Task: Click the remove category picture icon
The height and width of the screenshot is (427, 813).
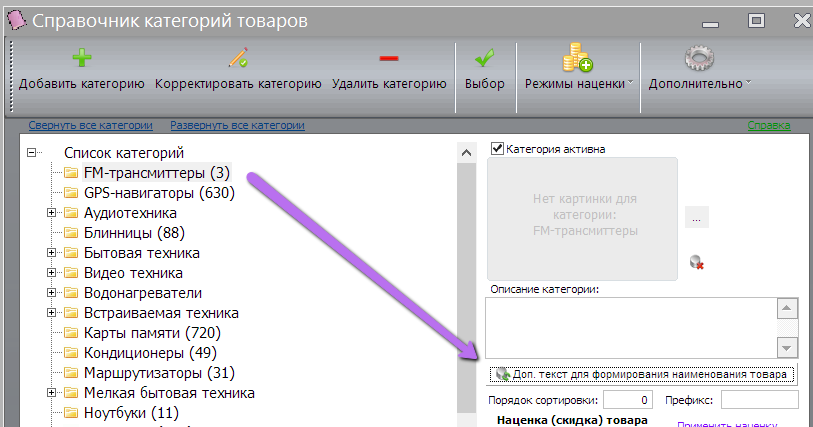Action: (x=696, y=262)
